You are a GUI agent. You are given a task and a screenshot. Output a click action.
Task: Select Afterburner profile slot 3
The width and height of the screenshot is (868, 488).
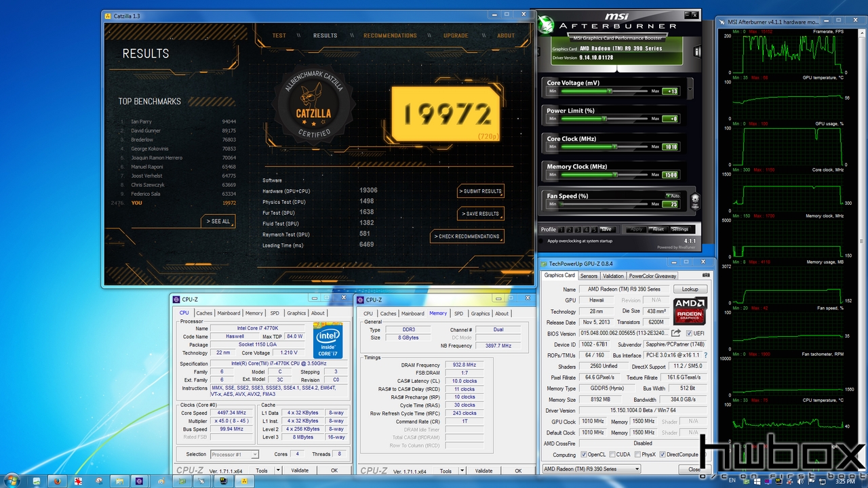[578, 229]
